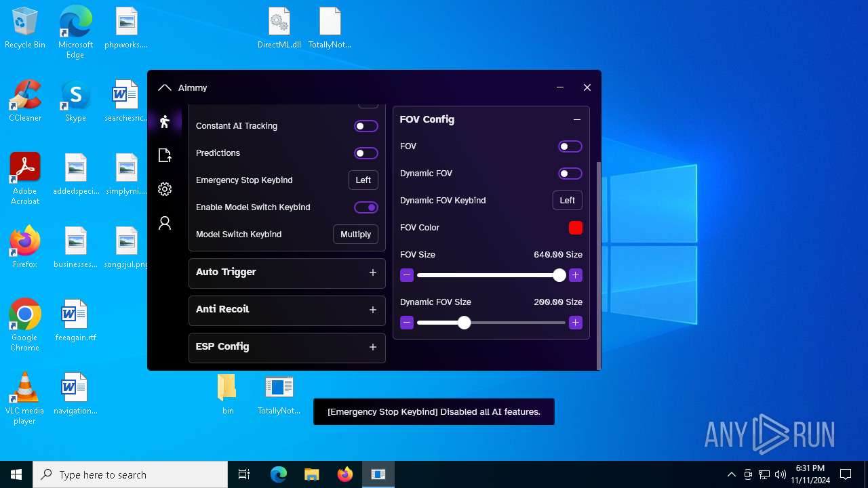
Task: Open CCleaner desktop shortcut
Action: tap(25, 101)
